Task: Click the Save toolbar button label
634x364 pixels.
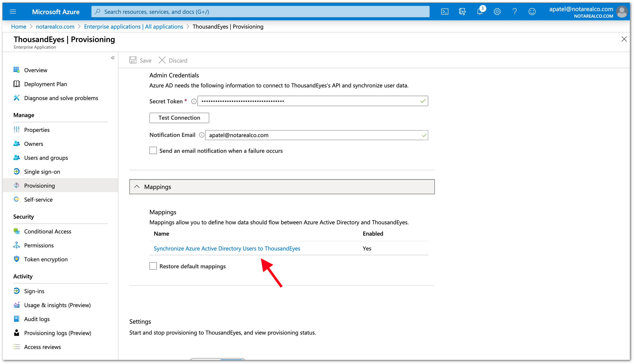Action: [145, 61]
